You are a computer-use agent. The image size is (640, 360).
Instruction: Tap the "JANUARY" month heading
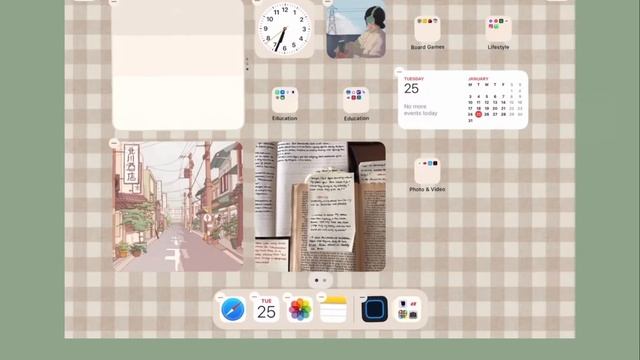pos(478,78)
